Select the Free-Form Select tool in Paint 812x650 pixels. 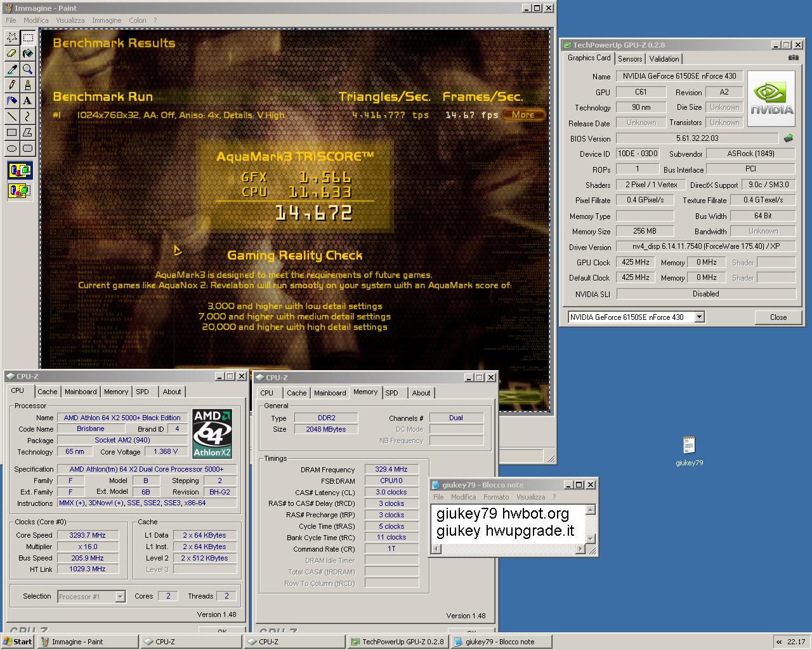pos(12,37)
